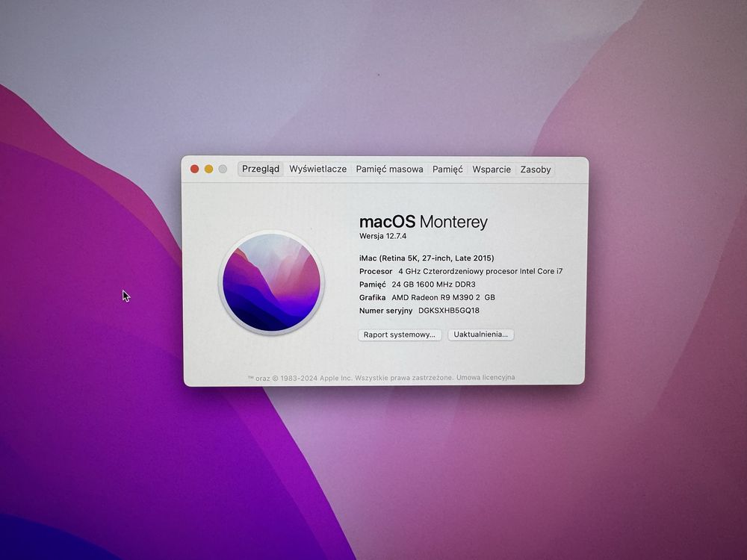The height and width of the screenshot is (560, 747).
Task: Select iMac (Retina 5K, 27-inch, Late 2015) text
Action: (x=427, y=258)
